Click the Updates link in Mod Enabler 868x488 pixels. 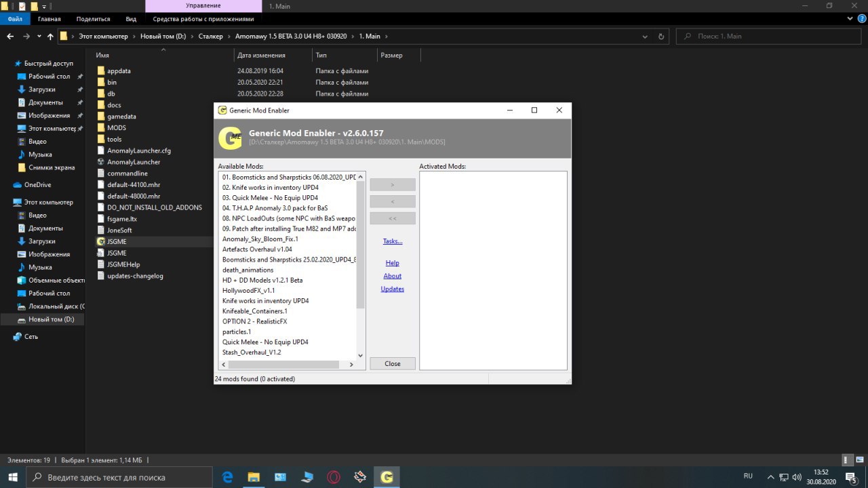click(x=393, y=289)
